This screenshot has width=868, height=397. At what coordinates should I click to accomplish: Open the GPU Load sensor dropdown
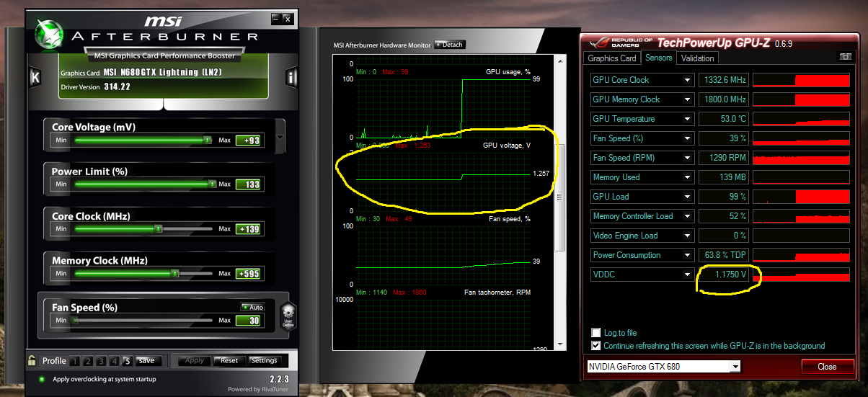point(688,197)
